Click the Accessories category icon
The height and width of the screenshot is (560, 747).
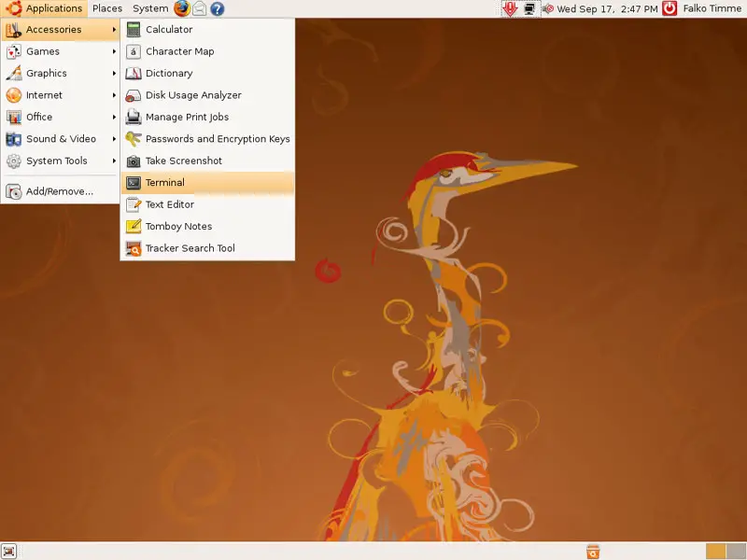coord(13,30)
